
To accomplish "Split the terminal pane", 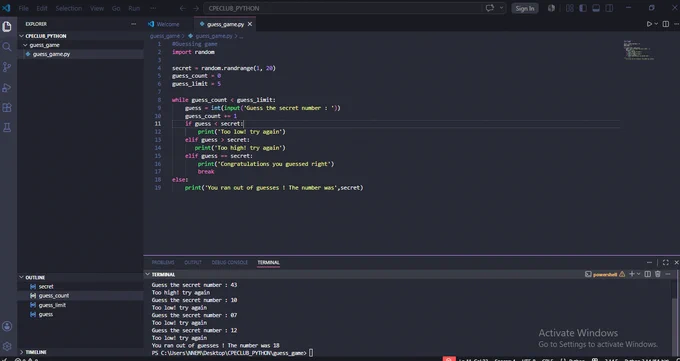I will click(647, 274).
